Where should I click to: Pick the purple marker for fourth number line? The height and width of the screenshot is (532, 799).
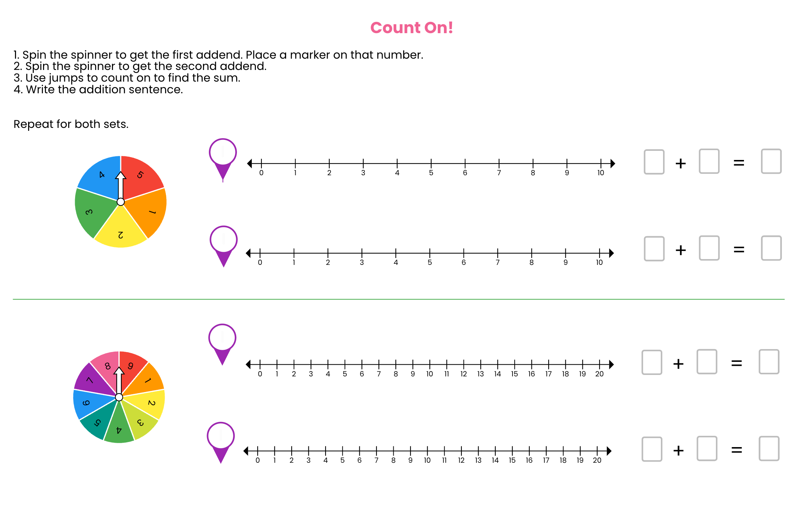(221, 443)
